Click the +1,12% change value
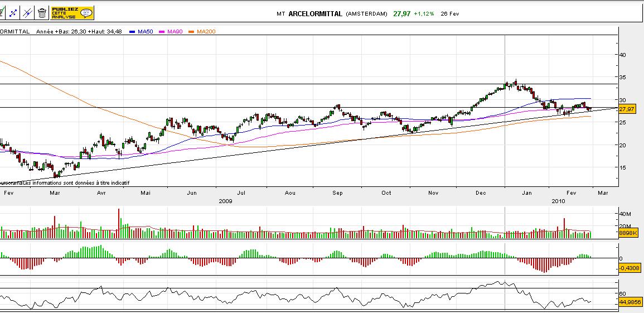 point(424,13)
